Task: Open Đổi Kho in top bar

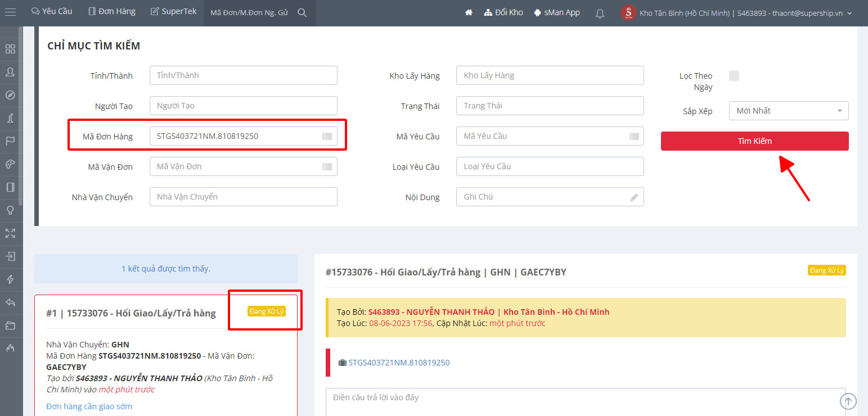Action: coord(503,12)
